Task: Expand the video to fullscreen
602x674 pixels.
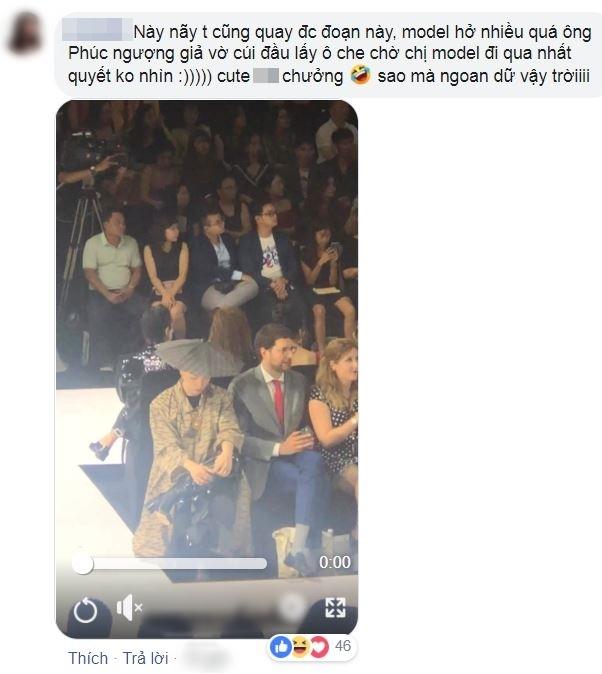Action: tap(335, 608)
